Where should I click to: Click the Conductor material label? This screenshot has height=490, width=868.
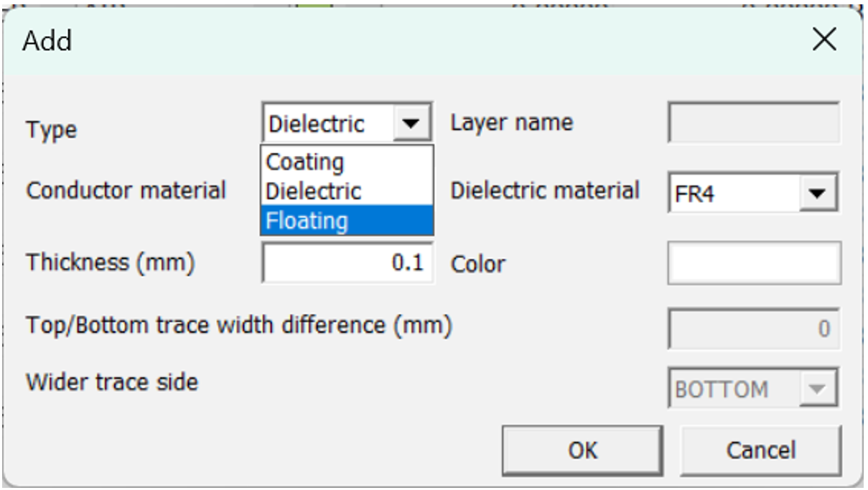[126, 190]
